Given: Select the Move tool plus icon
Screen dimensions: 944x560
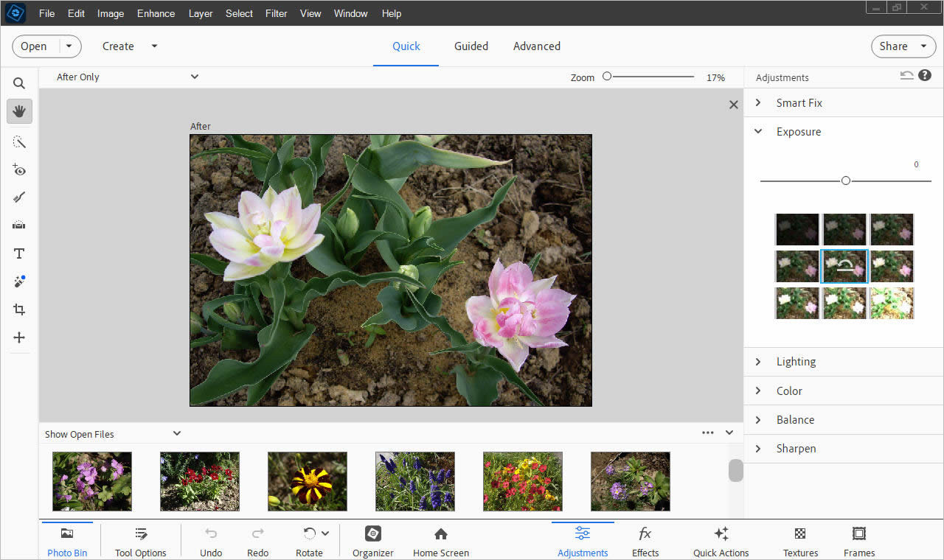Looking at the screenshot, I should tap(19, 337).
